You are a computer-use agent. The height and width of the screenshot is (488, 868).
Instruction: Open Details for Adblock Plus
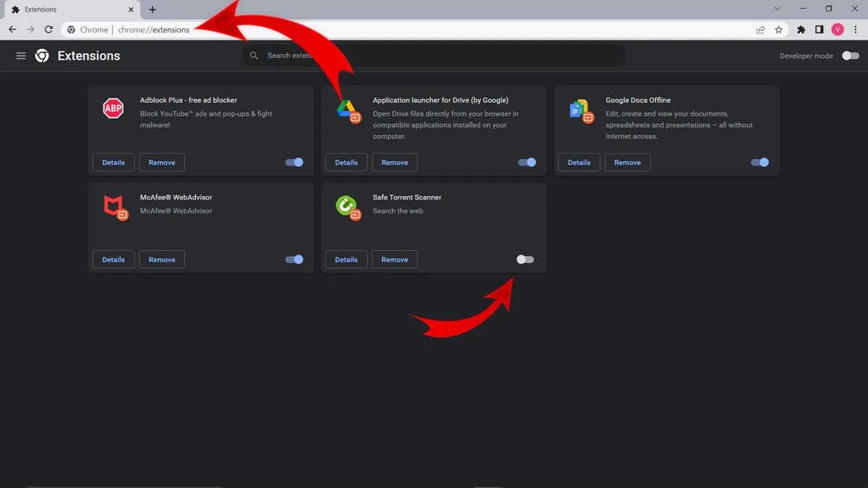point(114,163)
